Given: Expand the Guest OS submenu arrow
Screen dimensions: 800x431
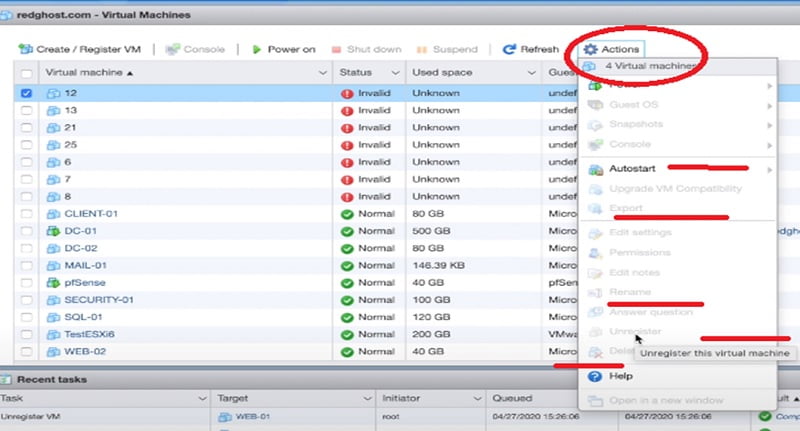Looking at the screenshot, I should point(769,106).
